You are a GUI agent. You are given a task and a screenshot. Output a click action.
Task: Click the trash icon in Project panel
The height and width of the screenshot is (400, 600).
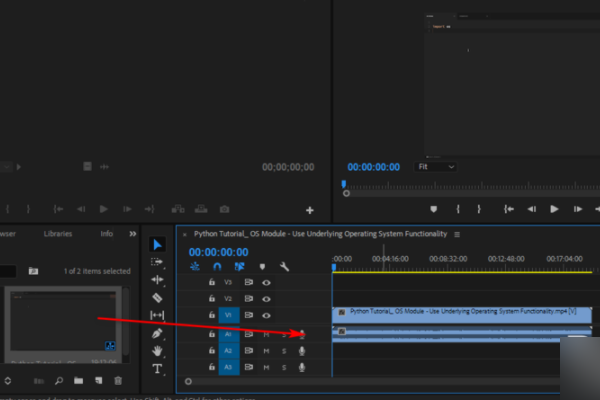coord(118,380)
